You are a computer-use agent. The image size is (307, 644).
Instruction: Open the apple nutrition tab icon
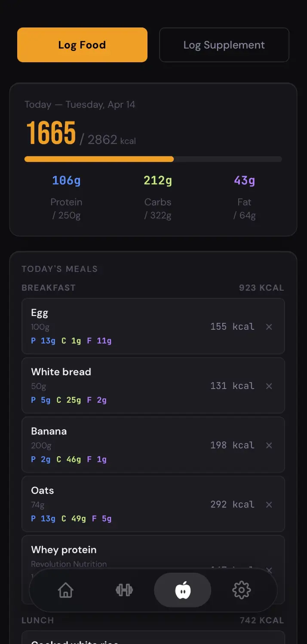click(182, 590)
